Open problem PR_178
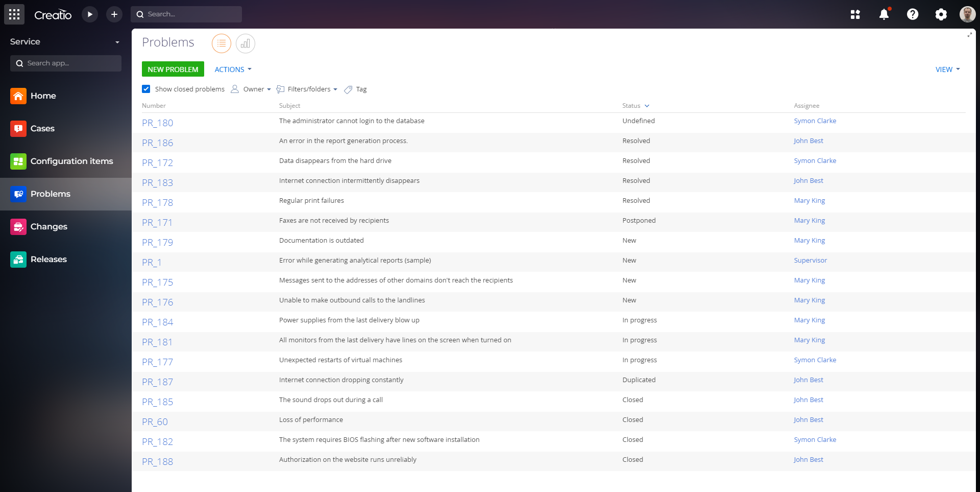The width and height of the screenshot is (980, 492). point(158,203)
